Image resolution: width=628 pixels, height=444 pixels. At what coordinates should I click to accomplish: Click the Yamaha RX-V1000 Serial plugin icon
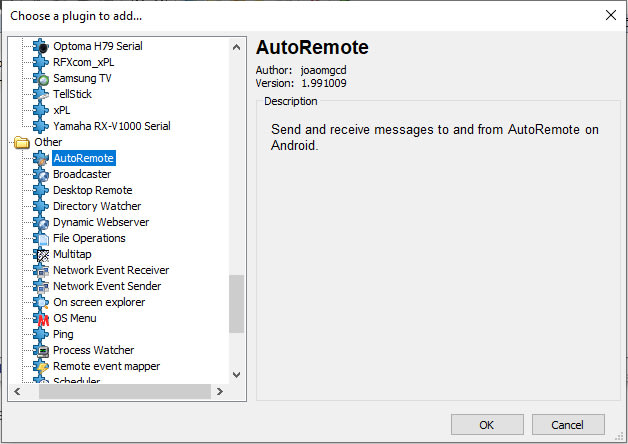[x=41, y=126]
